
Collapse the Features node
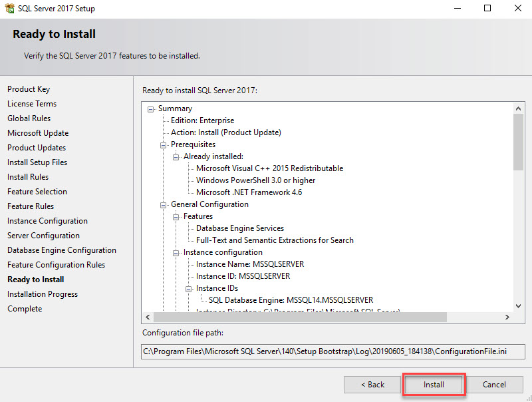point(176,217)
